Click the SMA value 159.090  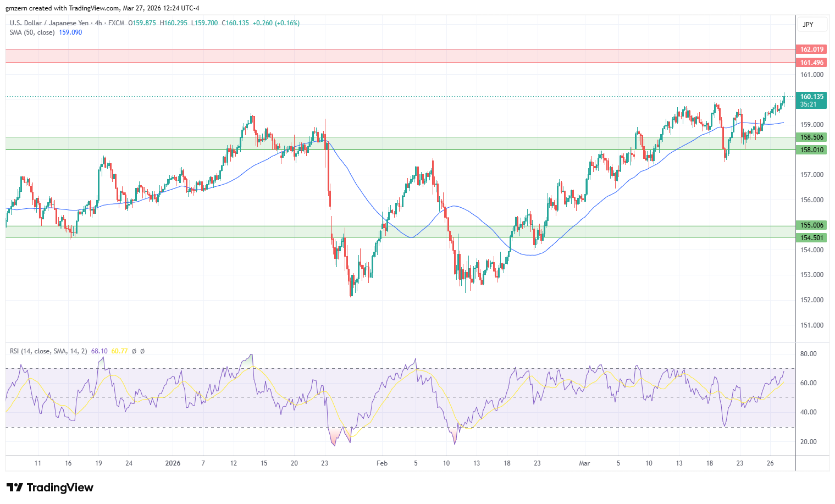click(70, 32)
